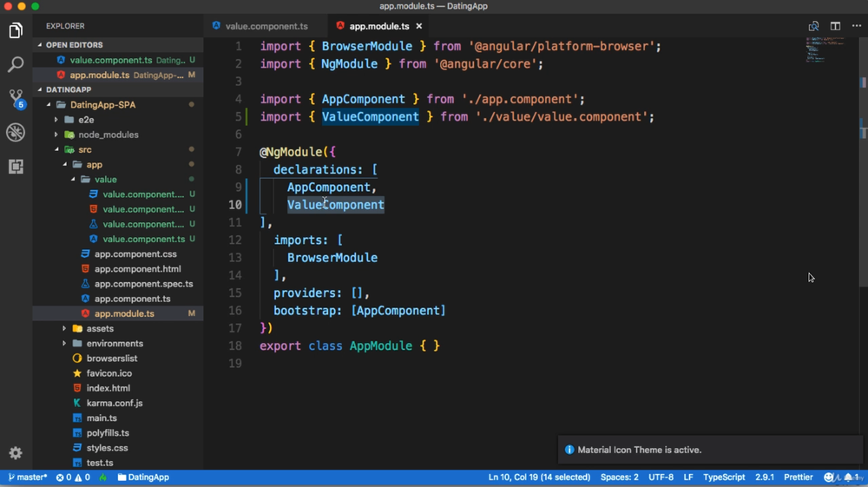Click the feedback smiley icon in status bar
The height and width of the screenshot is (487, 868).
point(829,477)
